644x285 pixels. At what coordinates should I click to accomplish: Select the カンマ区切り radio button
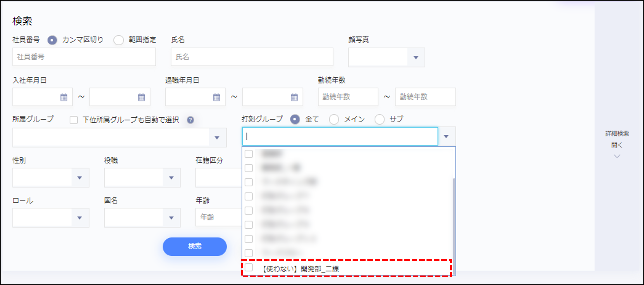pyautogui.click(x=52, y=40)
